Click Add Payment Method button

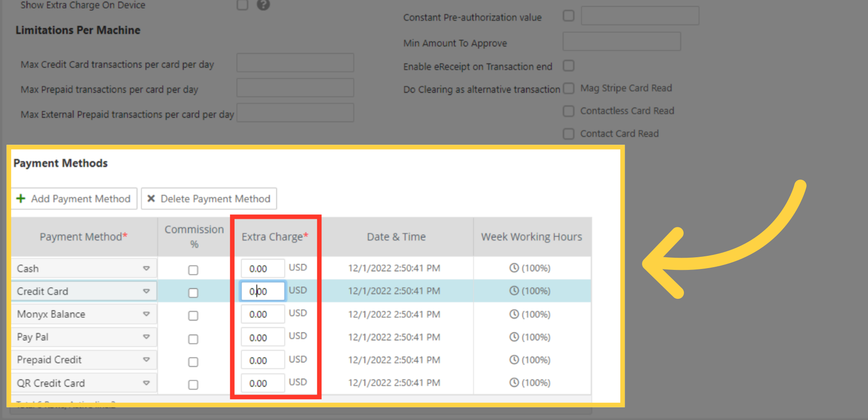click(74, 198)
